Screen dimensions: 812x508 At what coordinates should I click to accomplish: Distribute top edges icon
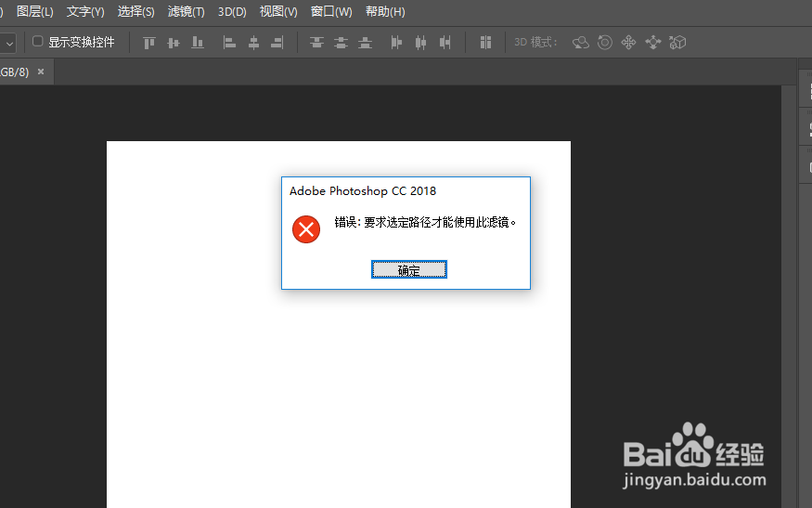click(316, 43)
